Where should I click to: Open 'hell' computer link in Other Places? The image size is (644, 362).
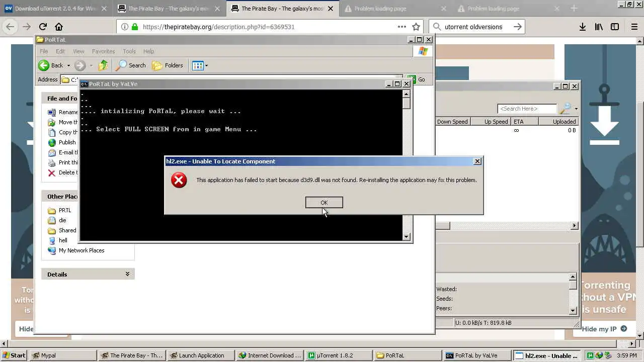(63, 240)
